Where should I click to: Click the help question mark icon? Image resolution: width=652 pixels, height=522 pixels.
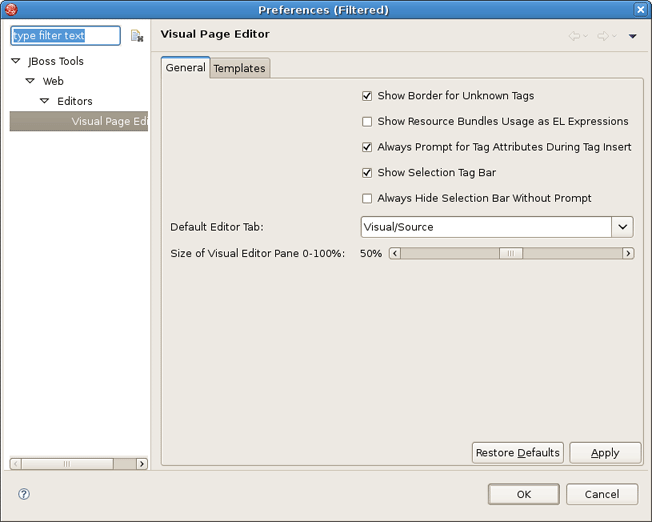click(24, 494)
